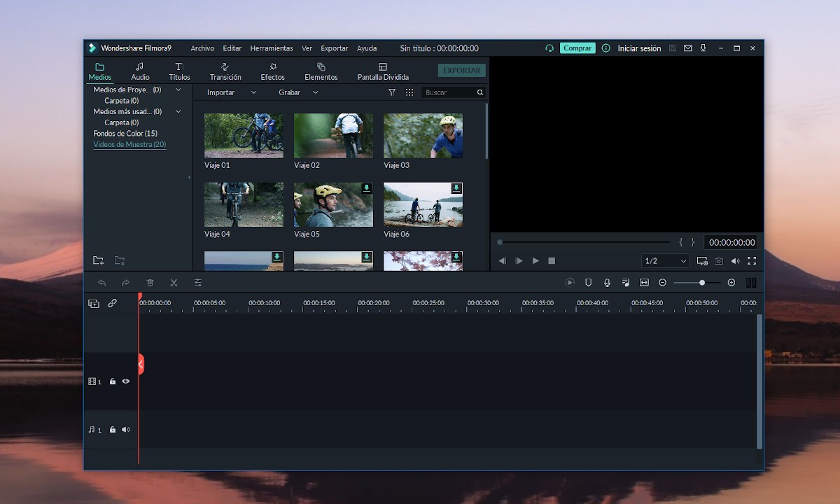This screenshot has height=504, width=840.
Task: Switch to the Transición tab
Action: (225, 71)
